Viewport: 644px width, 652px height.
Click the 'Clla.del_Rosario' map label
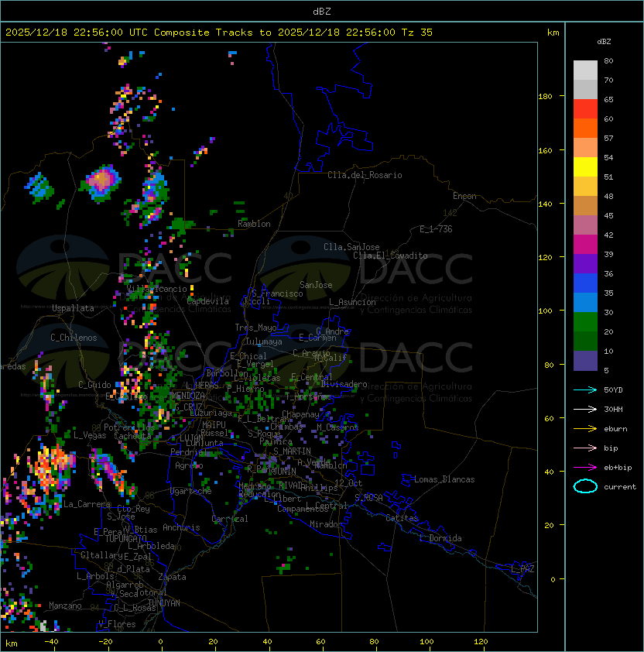[365, 175]
